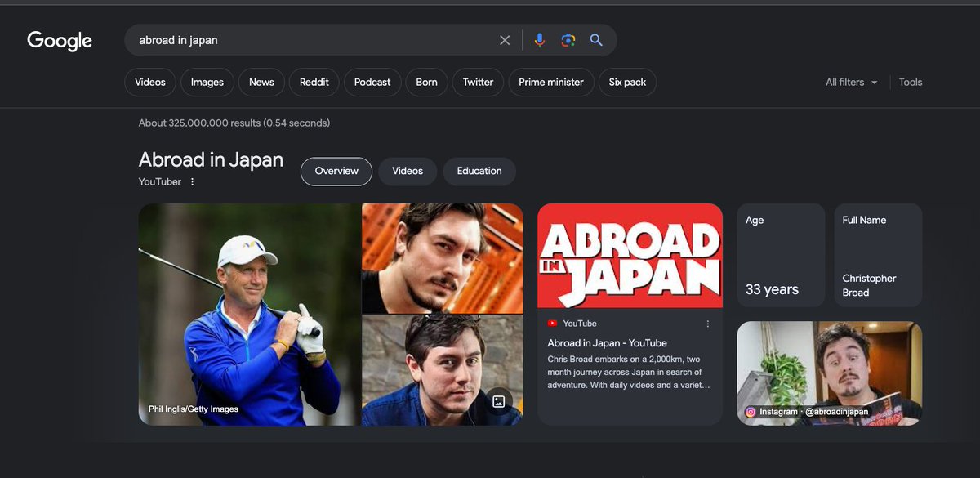This screenshot has height=478, width=980.
Task: Click the 'About 325,000,000 results' text
Action: point(234,123)
